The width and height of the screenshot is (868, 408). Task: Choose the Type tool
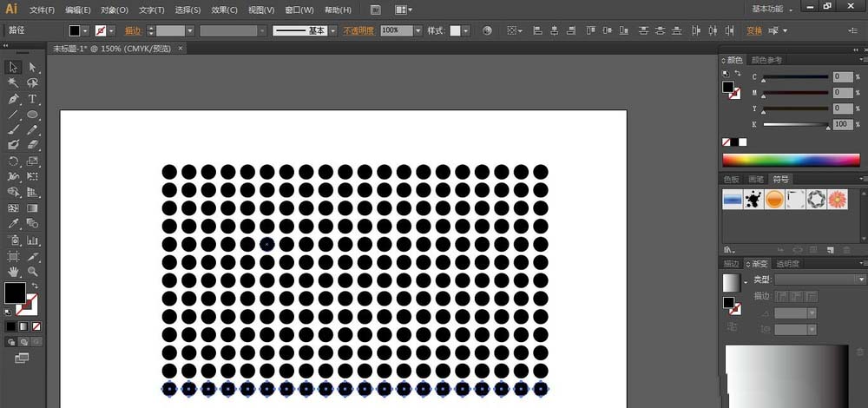pos(33,99)
